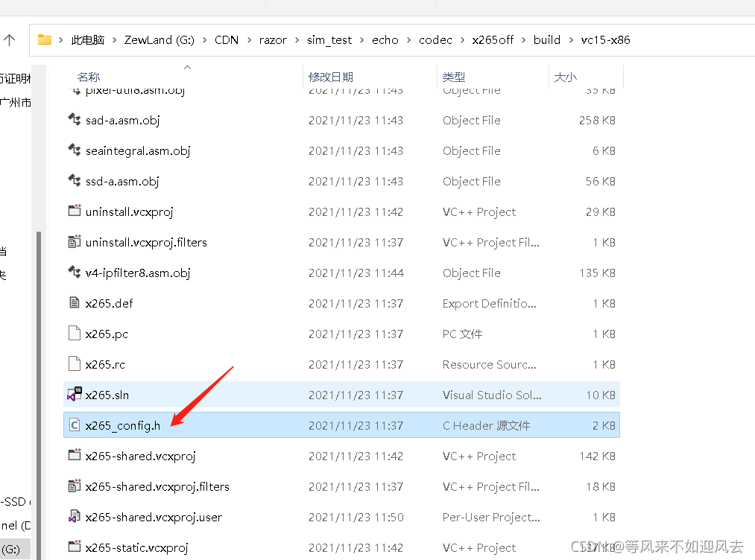Navigate to CDN folder breadcrumb

(x=227, y=40)
